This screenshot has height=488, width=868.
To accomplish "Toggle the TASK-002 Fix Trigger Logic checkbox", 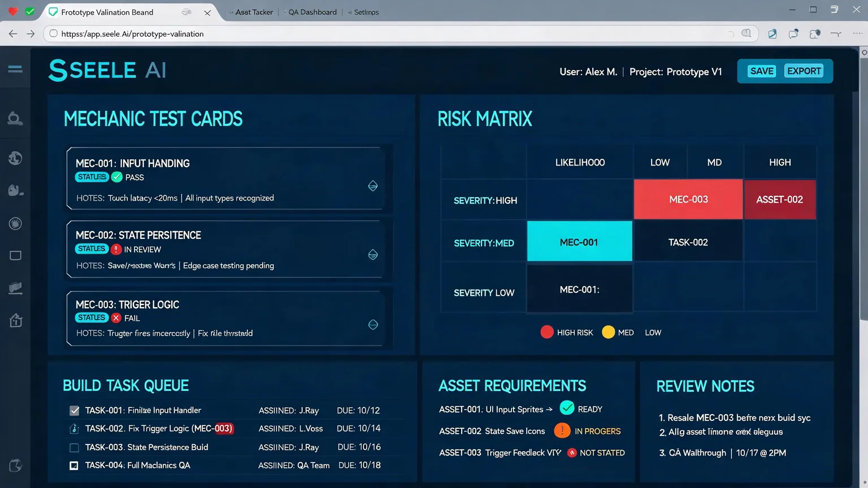I will coord(74,429).
